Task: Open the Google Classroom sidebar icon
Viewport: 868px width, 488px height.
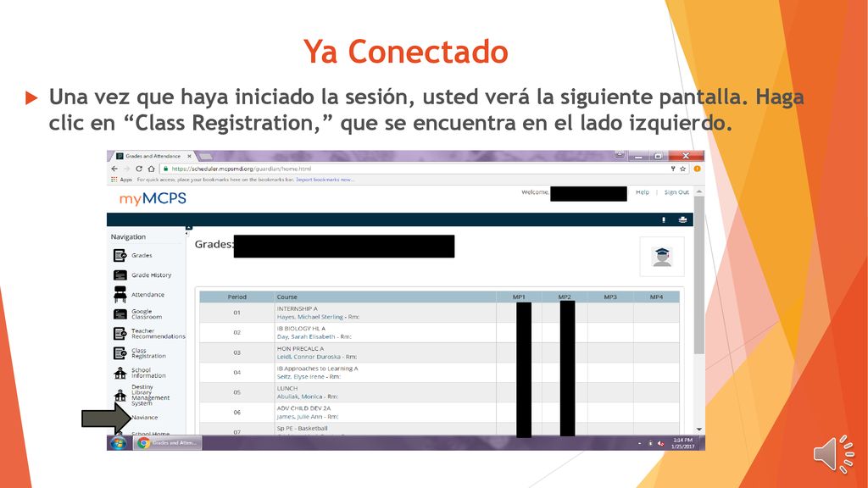Action: 120,314
